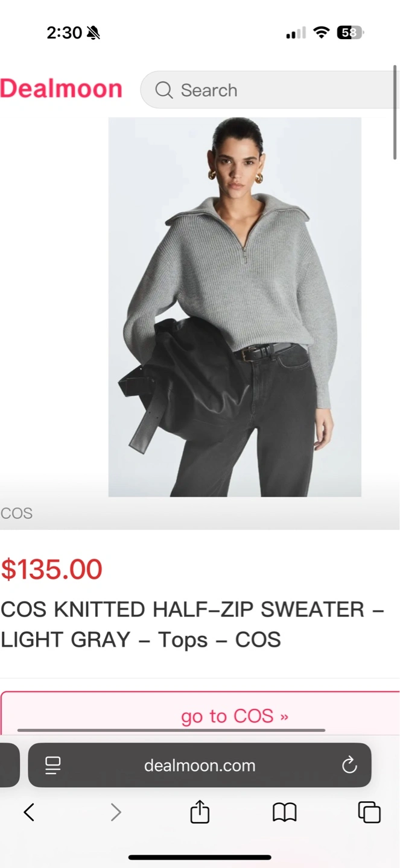The height and width of the screenshot is (868, 400).
Task: Reload the page with the refresh icon
Action: 349,766
